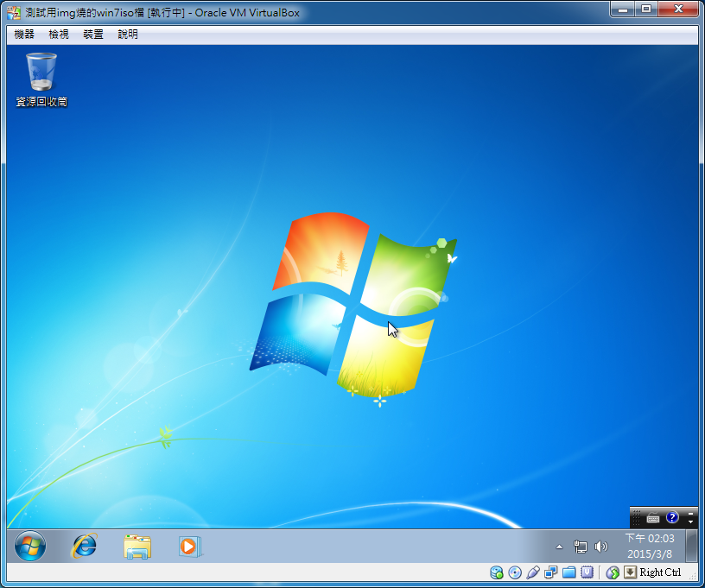Click the guest network connection tray icon
This screenshot has height=588, width=705.
pos(581,547)
